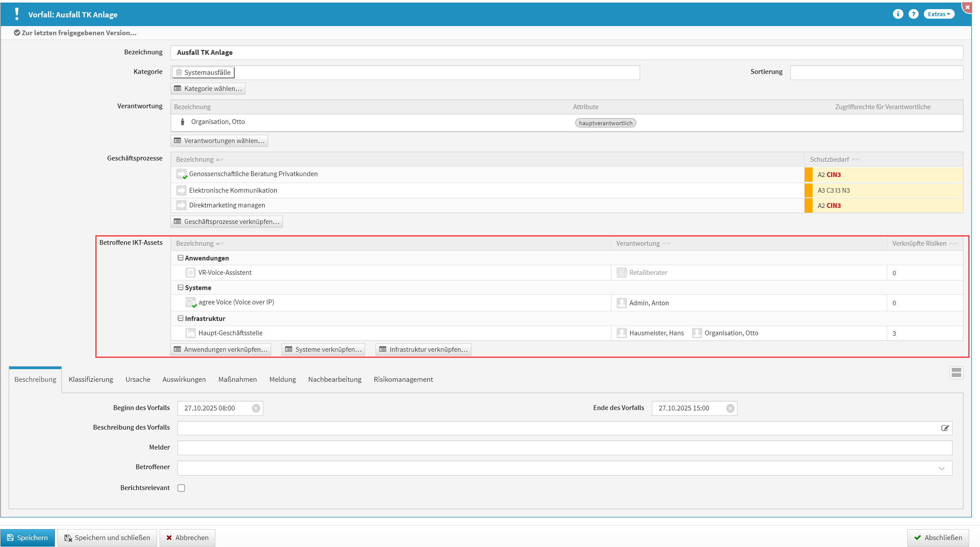The image size is (980, 547).
Task: Open the Betroffener dropdown
Action: point(941,468)
